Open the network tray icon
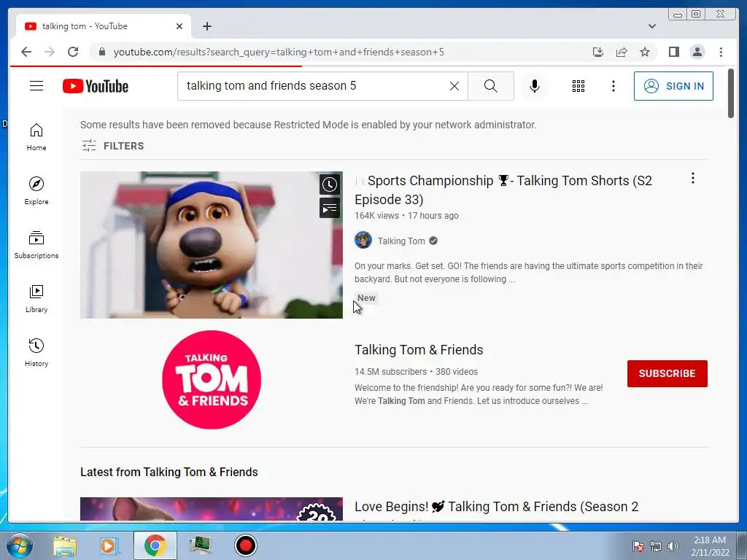Screen dimensions: 747x560 point(656,545)
